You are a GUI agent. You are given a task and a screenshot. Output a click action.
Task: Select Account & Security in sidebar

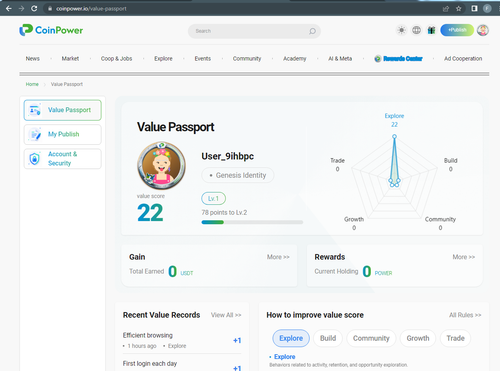point(63,159)
